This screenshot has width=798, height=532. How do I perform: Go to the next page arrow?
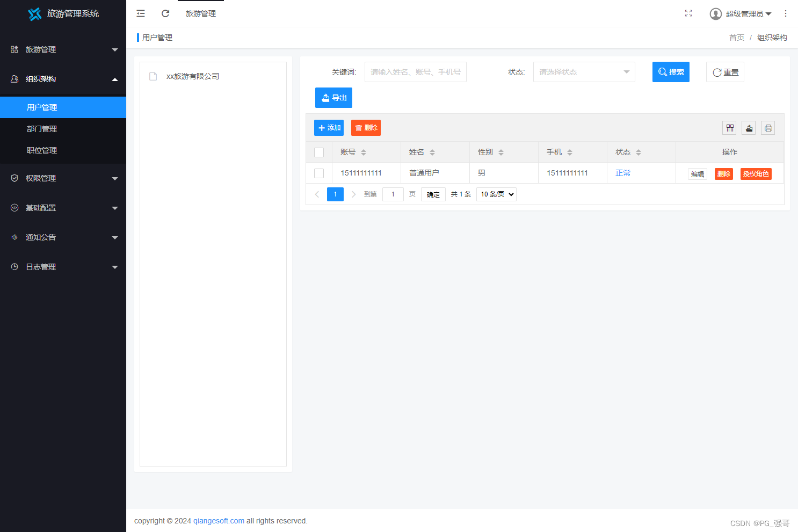353,194
